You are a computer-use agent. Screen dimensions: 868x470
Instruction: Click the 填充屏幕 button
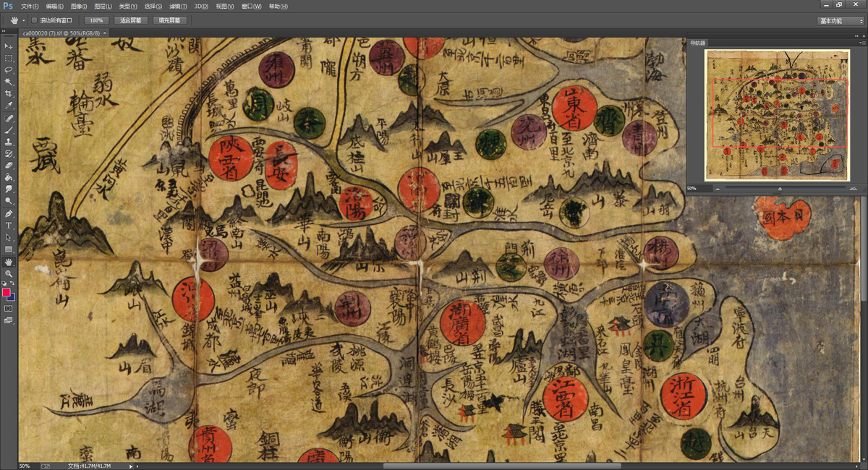click(x=170, y=20)
